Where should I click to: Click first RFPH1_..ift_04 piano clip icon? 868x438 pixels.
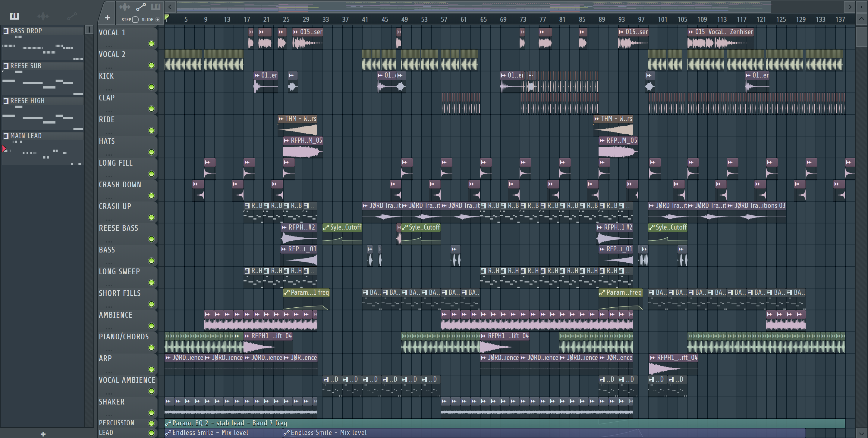(x=247, y=336)
